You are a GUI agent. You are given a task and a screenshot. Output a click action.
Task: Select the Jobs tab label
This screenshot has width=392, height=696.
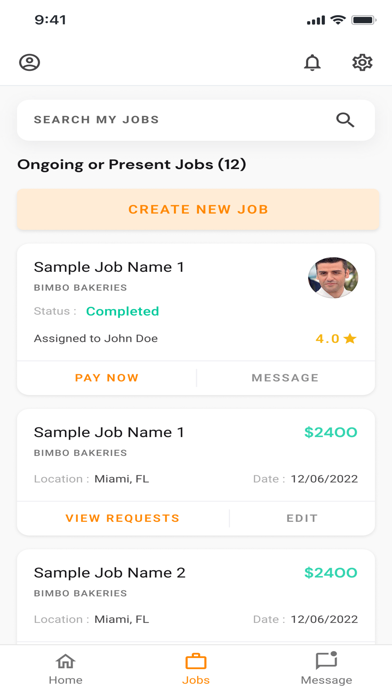[x=196, y=680]
